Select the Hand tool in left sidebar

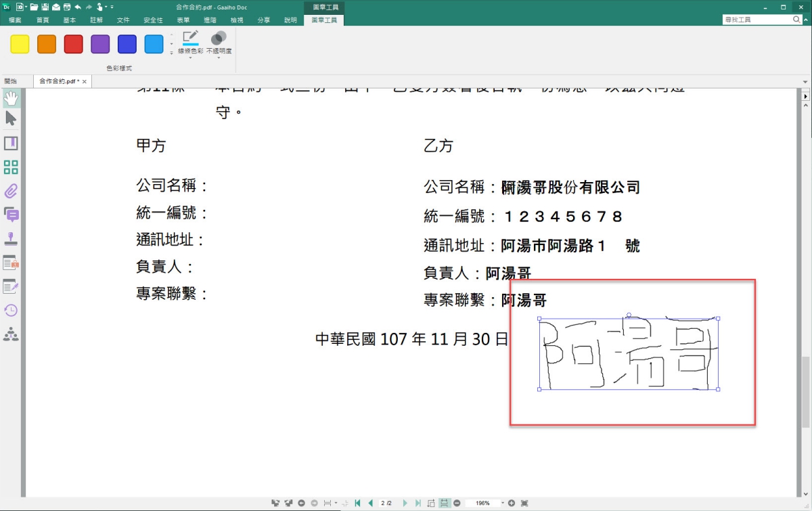[x=11, y=97]
